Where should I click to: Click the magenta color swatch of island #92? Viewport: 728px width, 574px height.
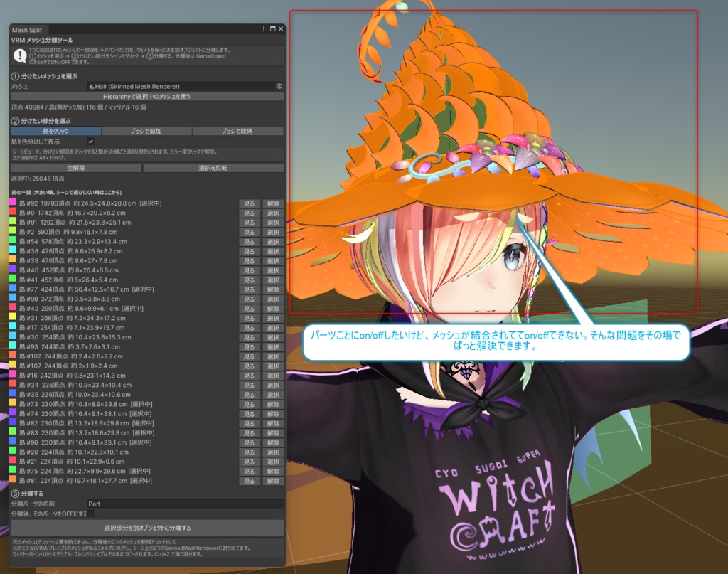(13, 203)
